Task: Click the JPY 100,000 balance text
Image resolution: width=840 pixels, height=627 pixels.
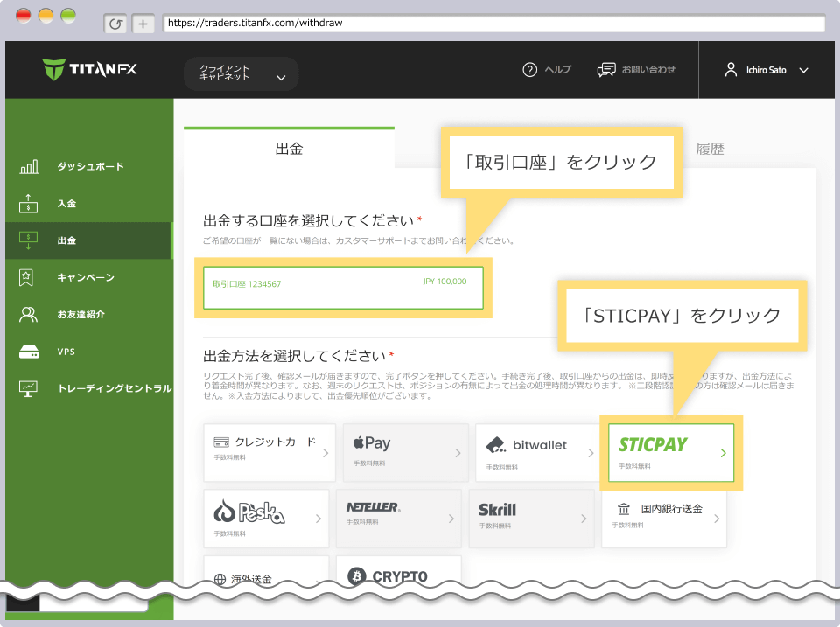Action: click(x=444, y=282)
